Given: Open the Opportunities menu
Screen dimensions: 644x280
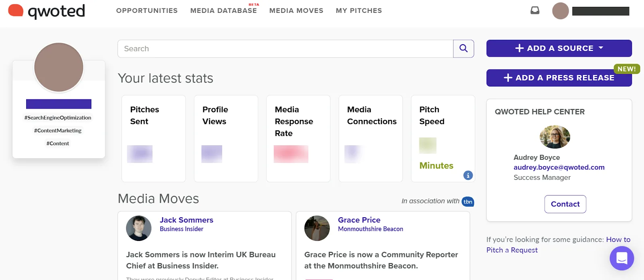Looking at the screenshot, I should 147,10.
